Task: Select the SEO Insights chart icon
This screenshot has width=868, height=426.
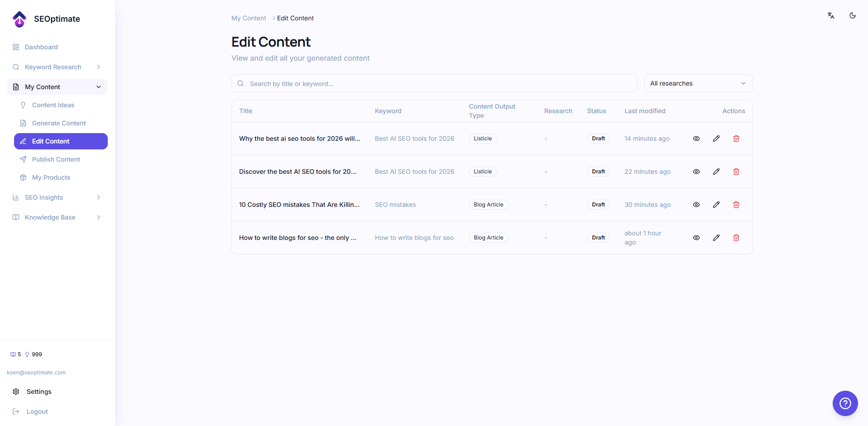Action: (x=16, y=197)
